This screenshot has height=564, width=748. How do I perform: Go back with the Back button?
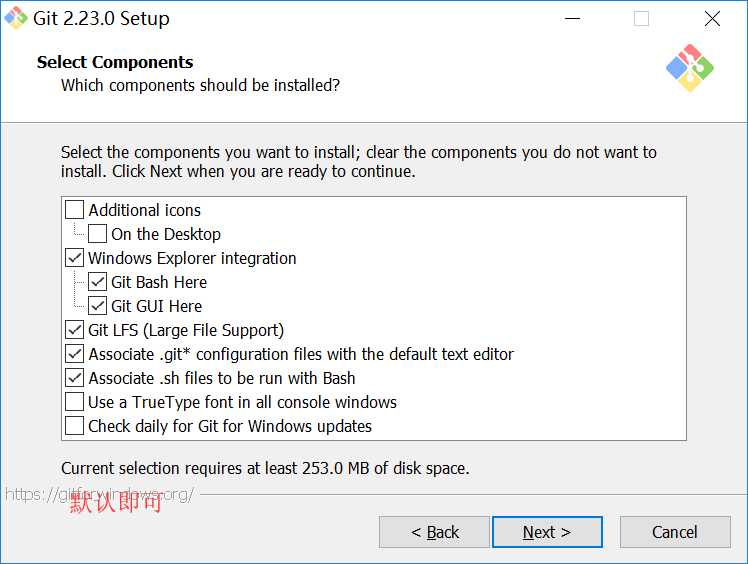[x=435, y=532]
